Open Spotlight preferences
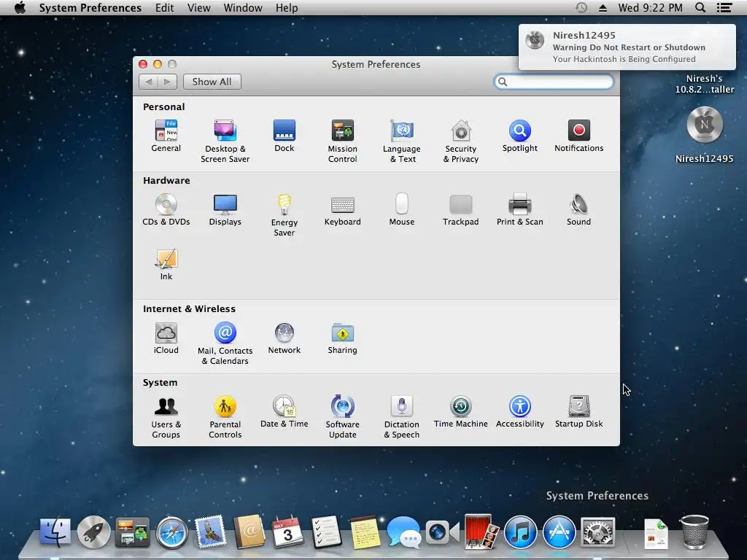 519,136
